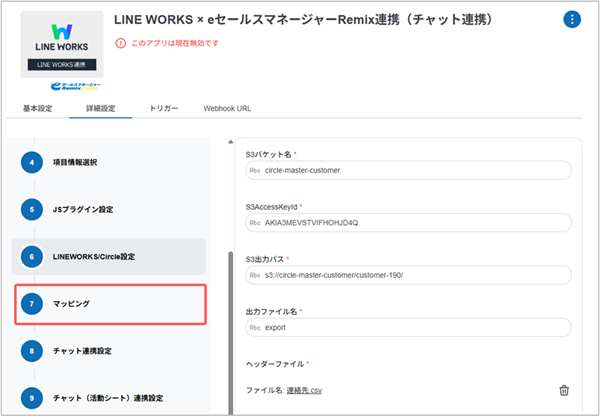600x417 pixels.
Task: Switch to the 基本設定 tab
Action: 38,108
